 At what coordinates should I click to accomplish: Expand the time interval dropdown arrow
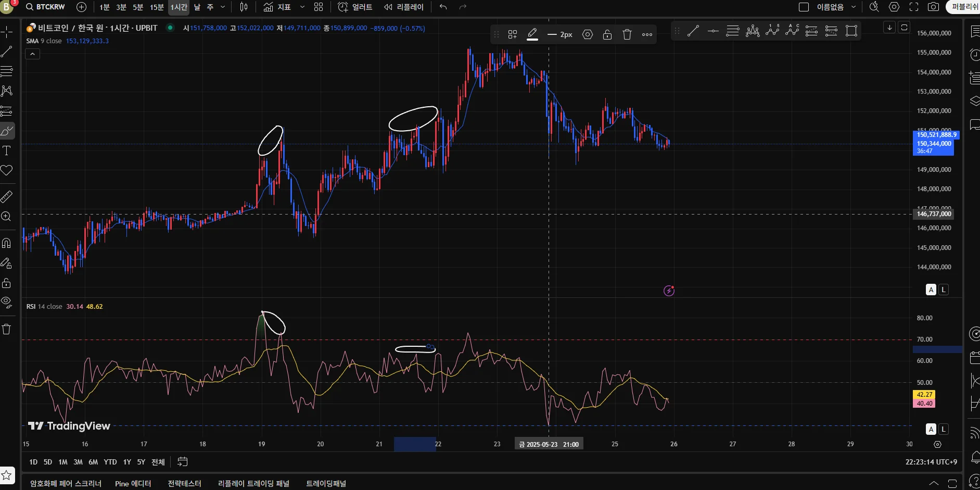(223, 7)
